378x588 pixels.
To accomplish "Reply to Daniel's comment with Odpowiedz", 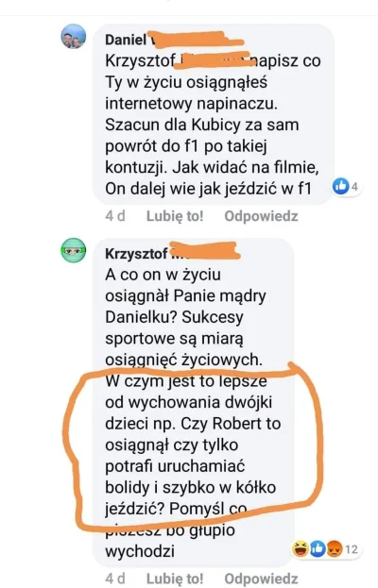I will [x=261, y=216].
